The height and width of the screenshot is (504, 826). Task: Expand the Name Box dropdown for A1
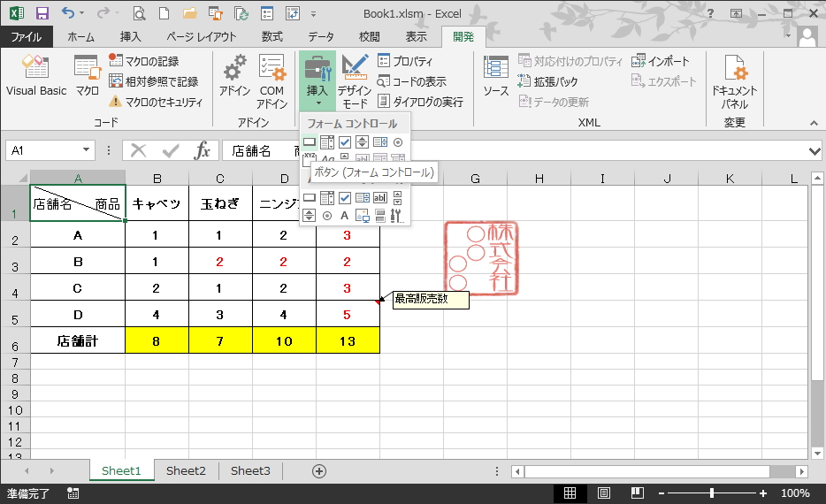click(x=86, y=150)
